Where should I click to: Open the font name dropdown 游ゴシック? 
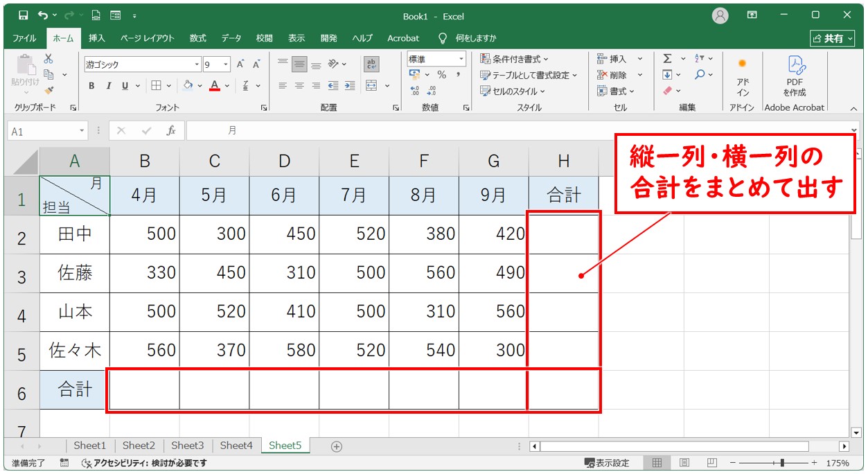[197, 64]
